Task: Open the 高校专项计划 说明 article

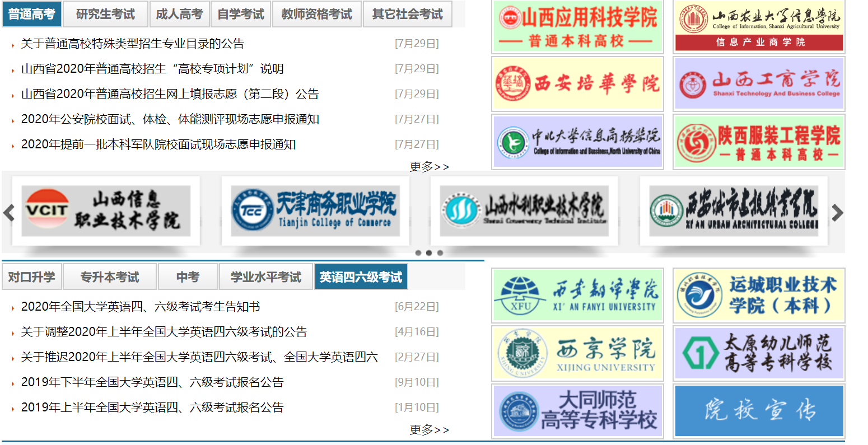Action: [152, 69]
